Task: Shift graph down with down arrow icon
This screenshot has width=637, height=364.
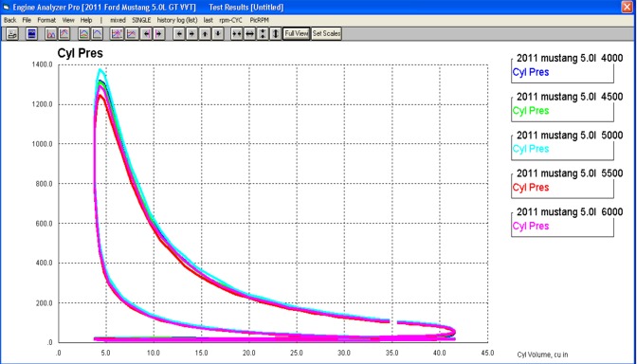Action: pos(218,34)
